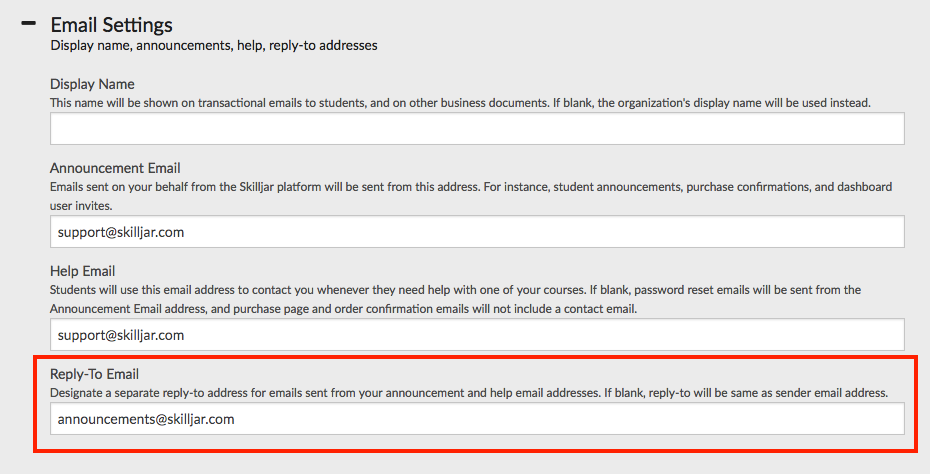Focus the Reply-To Email input field
The width and height of the screenshot is (930, 474).
click(x=477, y=419)
